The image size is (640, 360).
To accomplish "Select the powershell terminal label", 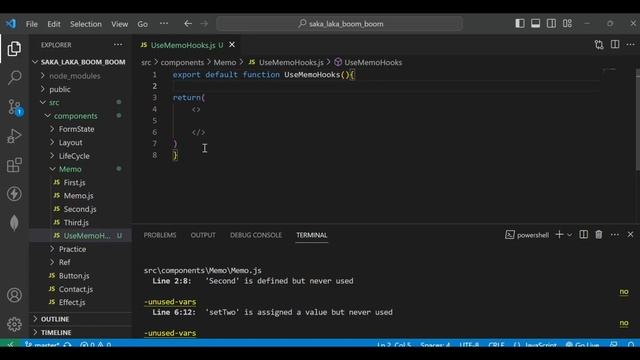I will click(x=527, y=235).
